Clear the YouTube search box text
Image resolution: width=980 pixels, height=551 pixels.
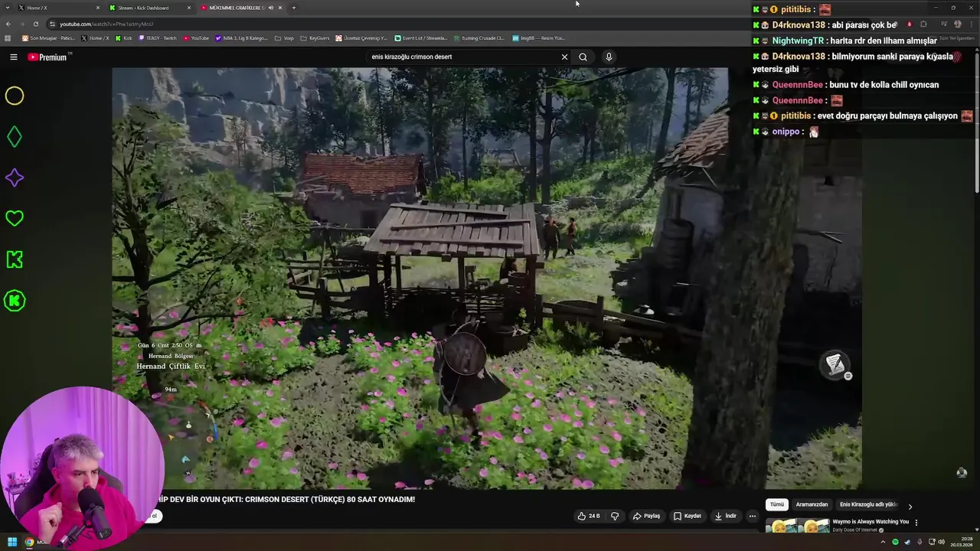coord(564,57)
